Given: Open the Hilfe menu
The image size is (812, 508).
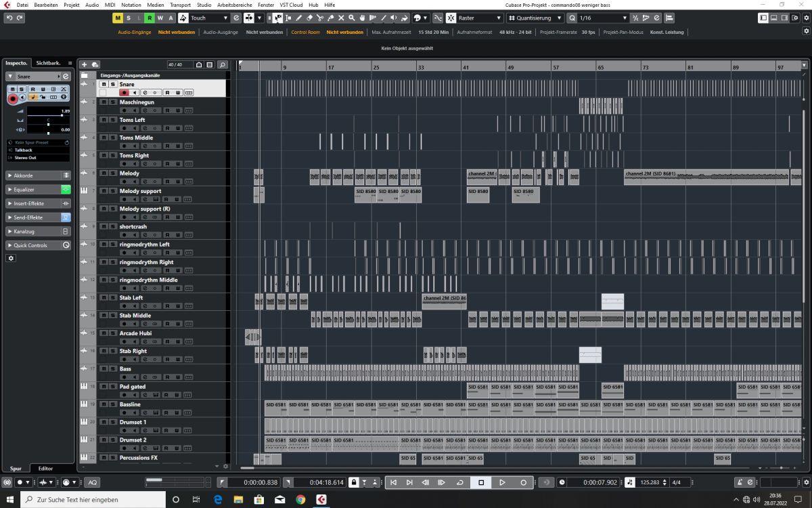Looking at the screenshot, I should point(330,5).
